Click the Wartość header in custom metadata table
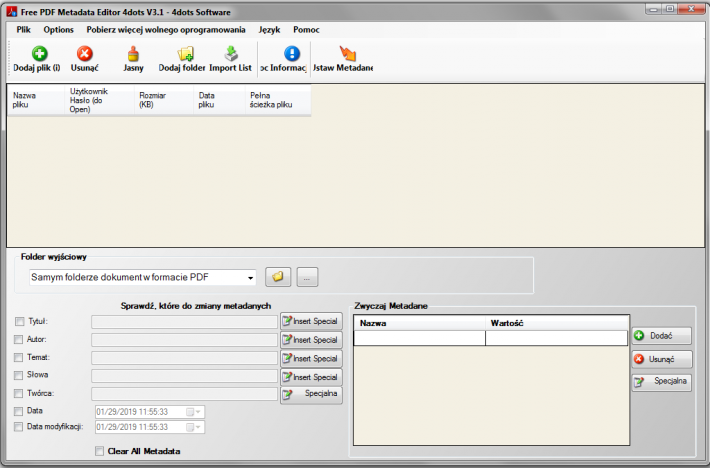 (x=557, y=323)
